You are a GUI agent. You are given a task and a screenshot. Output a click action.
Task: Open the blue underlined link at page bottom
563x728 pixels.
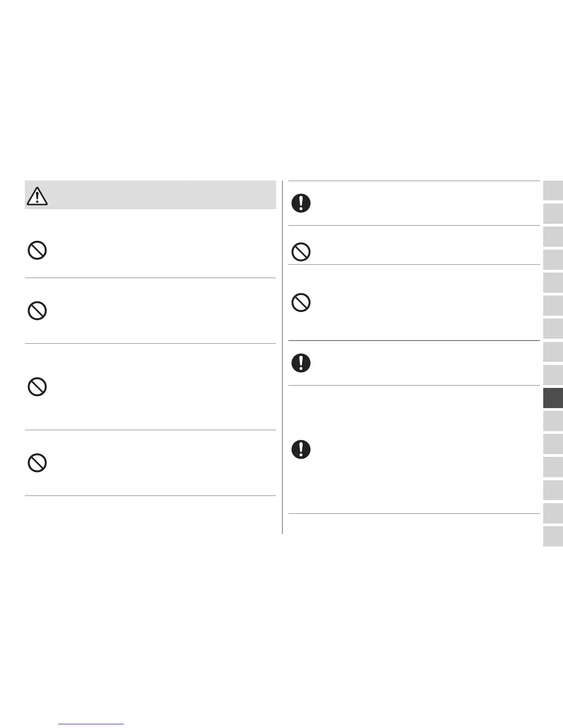[x=91, y=723]
